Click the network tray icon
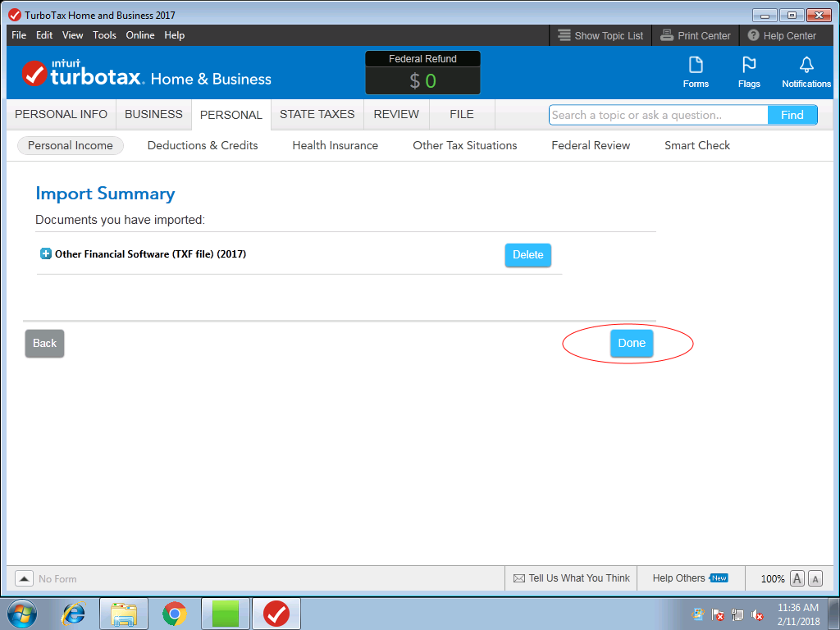 click(737, 615)
